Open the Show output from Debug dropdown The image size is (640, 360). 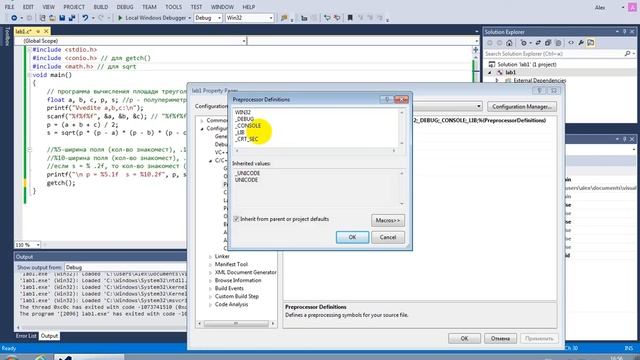click(125, 267)
